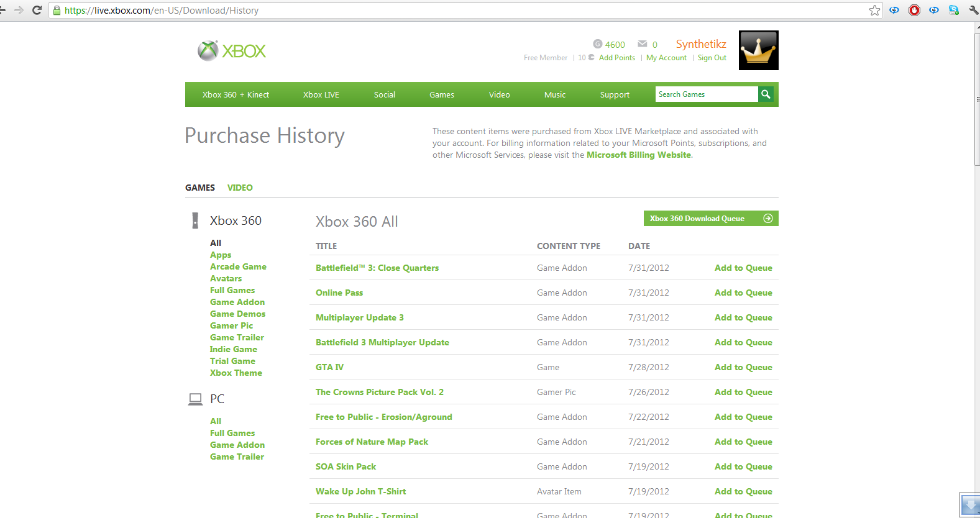Click Sign Out
The image size is (980, 518).
(x=712, y=58)
